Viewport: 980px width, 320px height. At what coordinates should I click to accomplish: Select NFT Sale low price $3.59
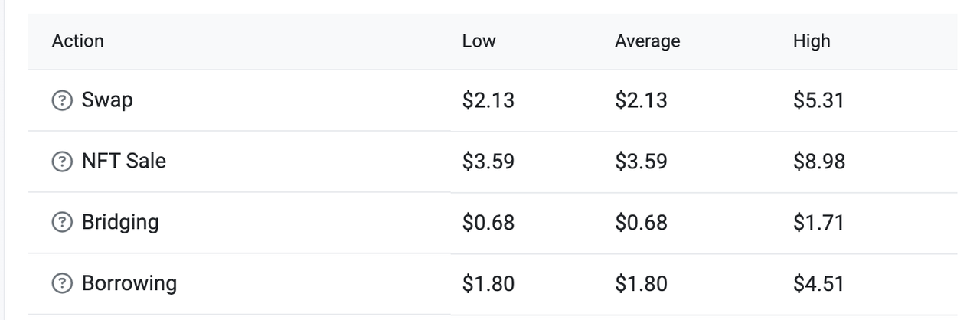point(488,162)
